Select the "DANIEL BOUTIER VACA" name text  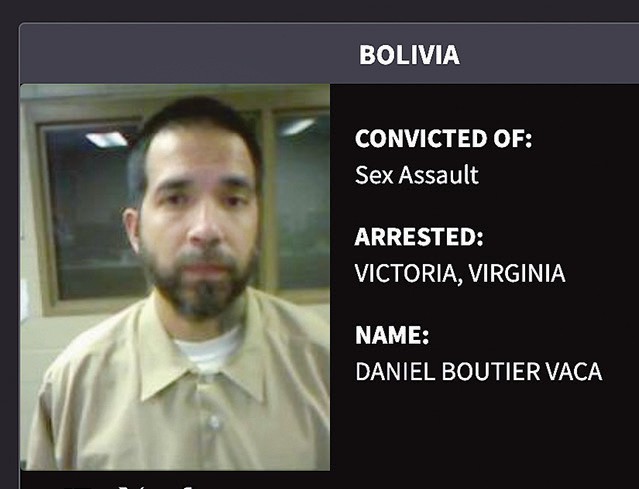click(479, 371)
